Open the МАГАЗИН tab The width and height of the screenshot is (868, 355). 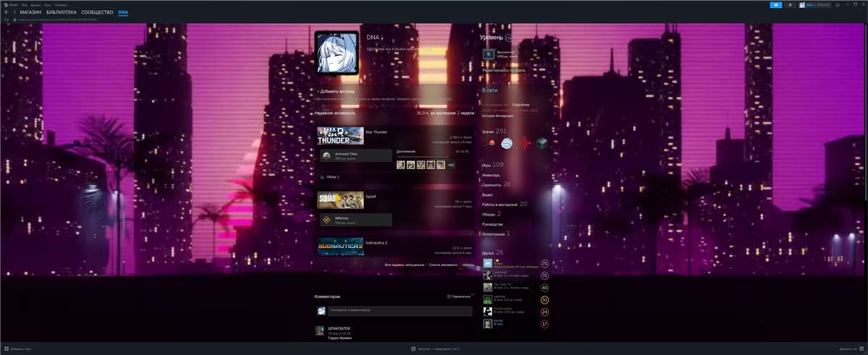click(x=30, y=12)
